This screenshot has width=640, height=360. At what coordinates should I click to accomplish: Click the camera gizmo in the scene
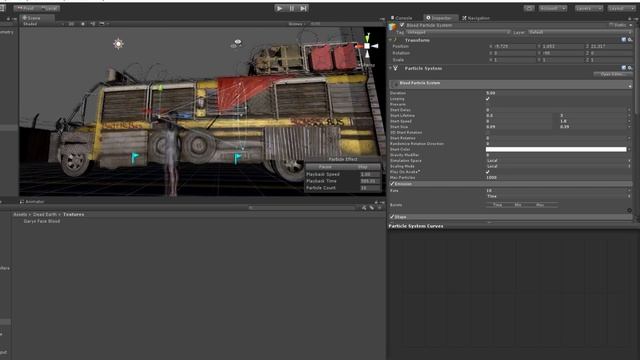[236, 43]
